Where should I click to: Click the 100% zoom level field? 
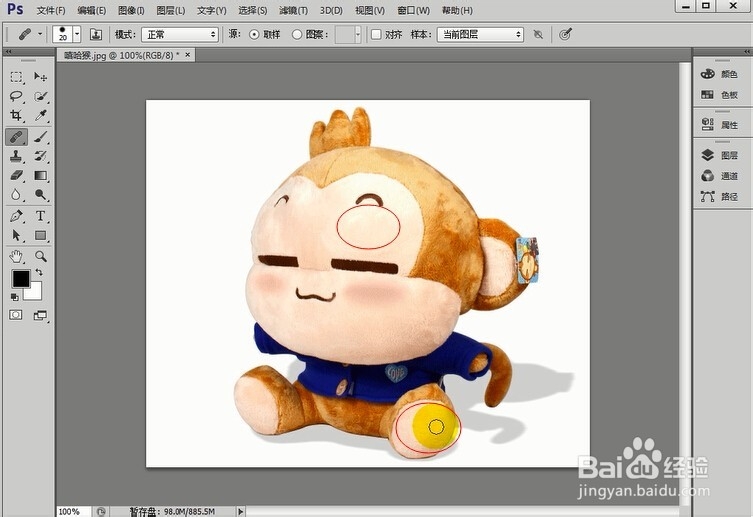[73, 512]
